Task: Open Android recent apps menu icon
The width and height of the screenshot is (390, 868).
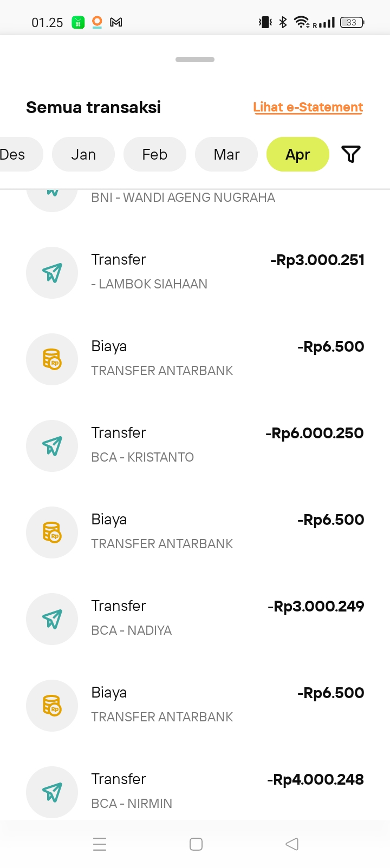Action: tap(100, 844)
